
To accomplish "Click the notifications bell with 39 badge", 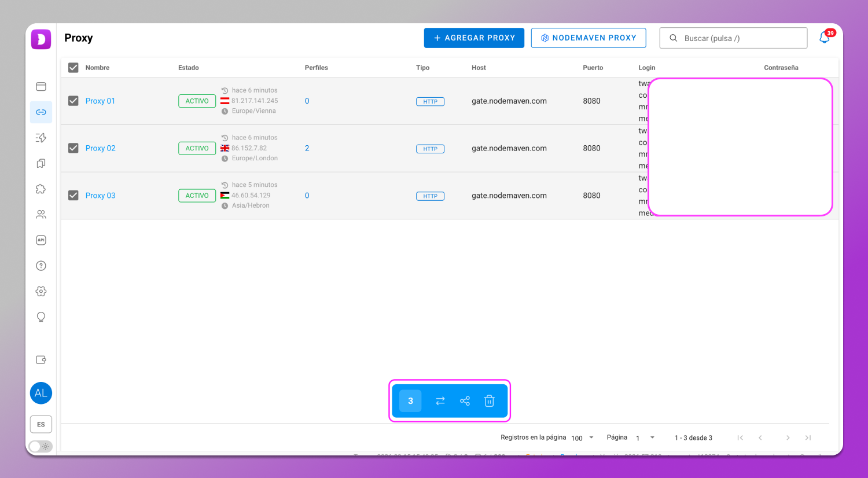I will (x=825, y=37).
